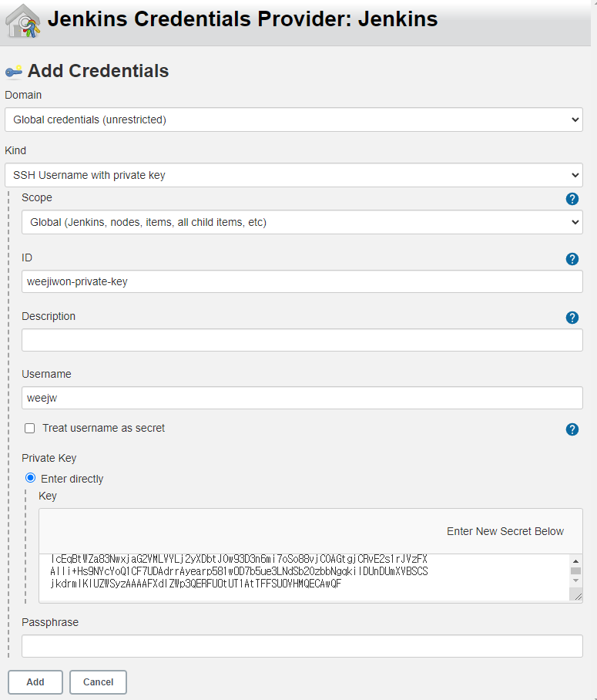Open help for Treat username as secret
The width and height of the screenshot is (597, 700).
click(x=572, y=429)
